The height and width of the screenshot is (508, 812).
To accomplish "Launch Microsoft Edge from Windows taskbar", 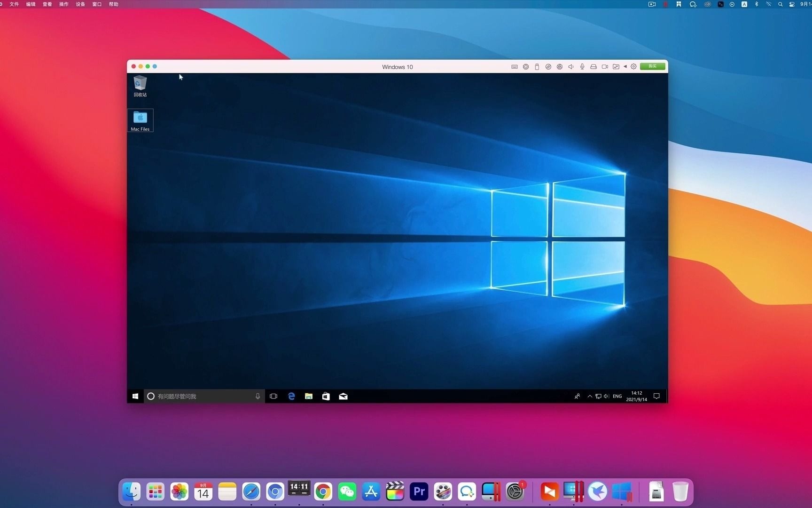I will (x=291, y=397).
